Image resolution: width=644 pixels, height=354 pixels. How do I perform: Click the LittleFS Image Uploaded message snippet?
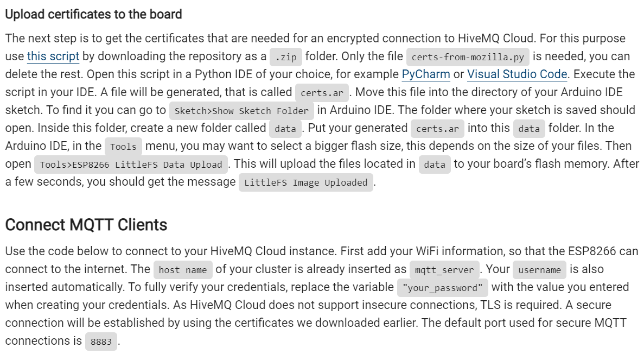click(306, 182)
